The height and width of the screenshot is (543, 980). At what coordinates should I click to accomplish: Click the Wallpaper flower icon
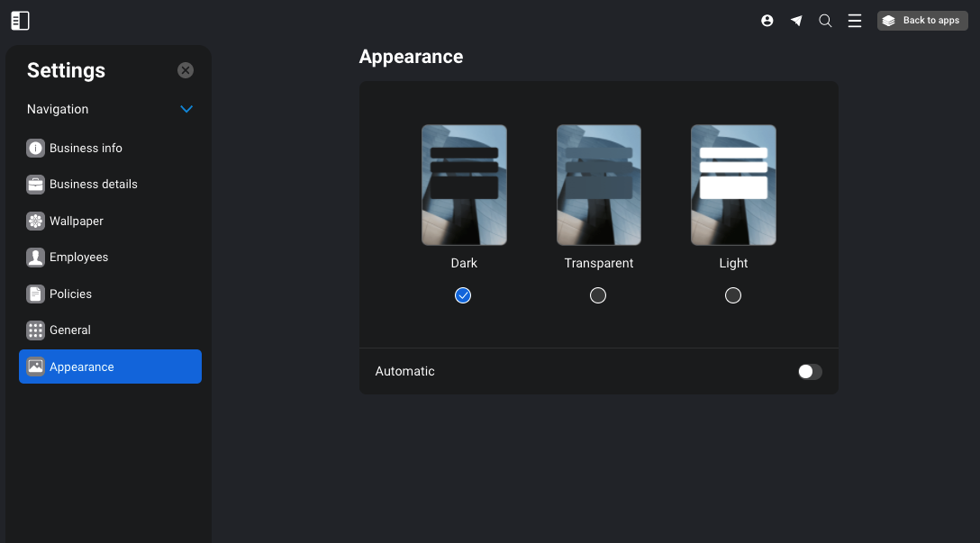36,222
